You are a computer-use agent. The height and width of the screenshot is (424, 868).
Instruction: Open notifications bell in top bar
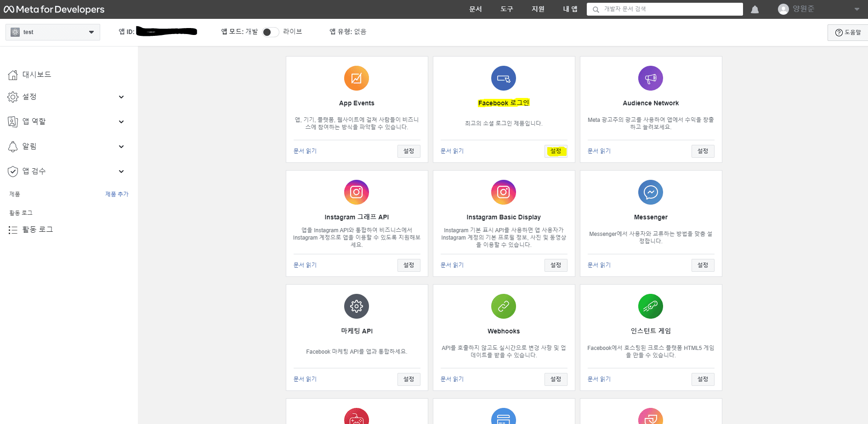point(755,10)
